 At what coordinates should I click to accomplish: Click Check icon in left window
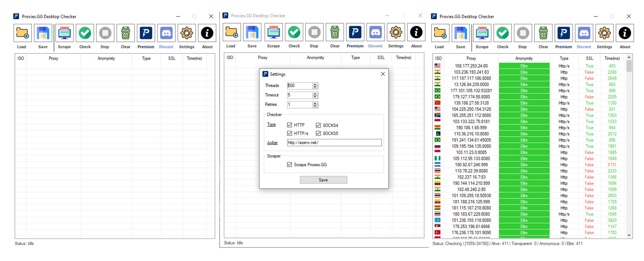(85, 33)
